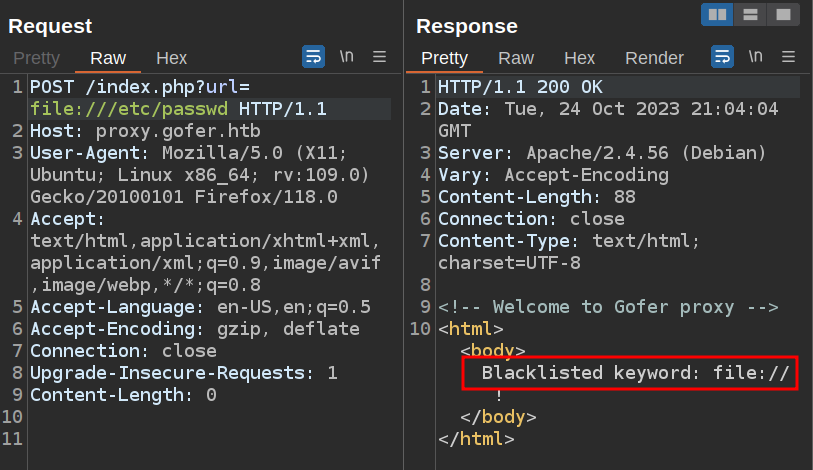Show non-printable characters in Response panel

click(x=755, y=57)
